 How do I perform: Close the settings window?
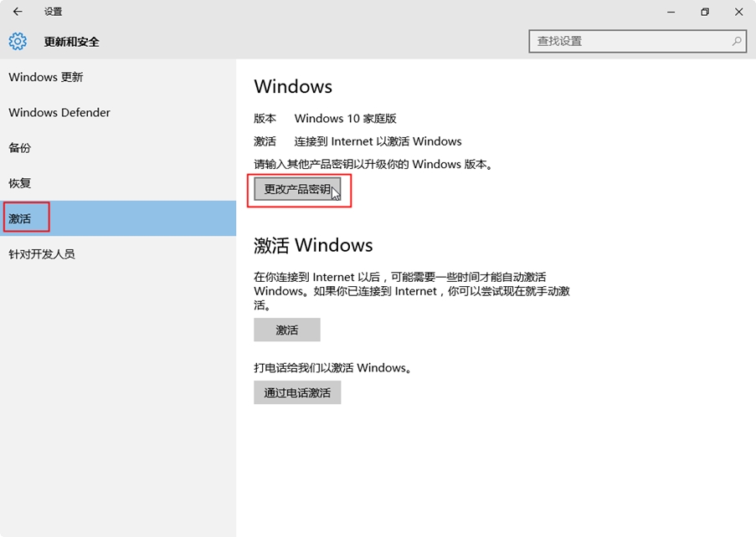click(738, 12)
